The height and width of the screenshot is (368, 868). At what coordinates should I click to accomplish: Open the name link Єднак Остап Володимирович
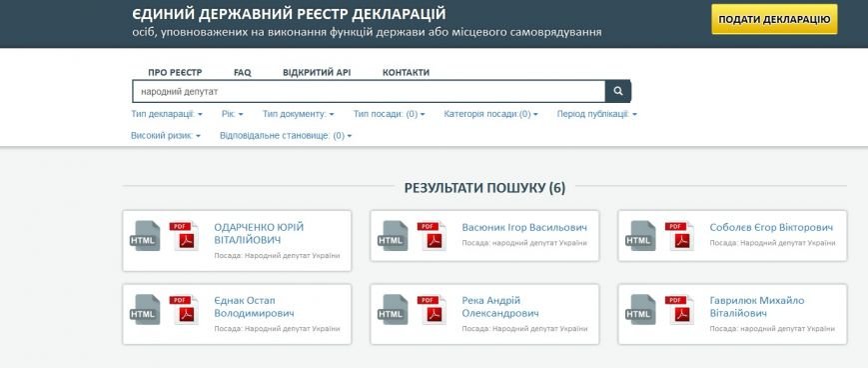[x=254, y=307]
